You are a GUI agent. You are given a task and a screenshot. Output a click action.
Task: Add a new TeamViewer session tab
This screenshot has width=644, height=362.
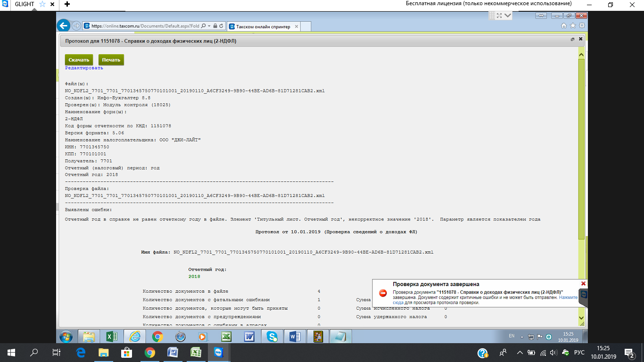[x=67, y=4]
